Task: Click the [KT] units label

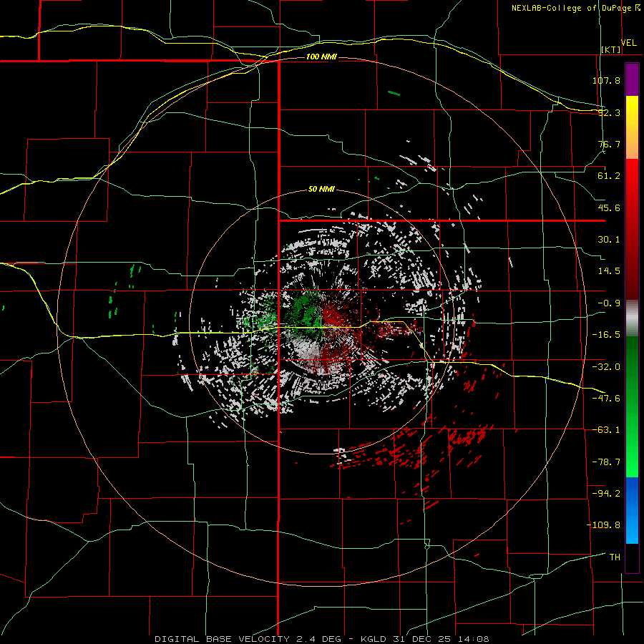Action: tap(611, 49)
